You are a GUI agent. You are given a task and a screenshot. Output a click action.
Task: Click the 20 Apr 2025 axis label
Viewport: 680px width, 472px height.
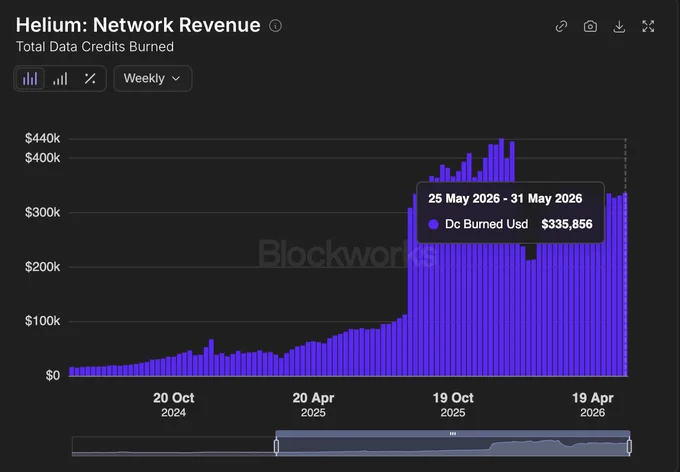[313, 404]
